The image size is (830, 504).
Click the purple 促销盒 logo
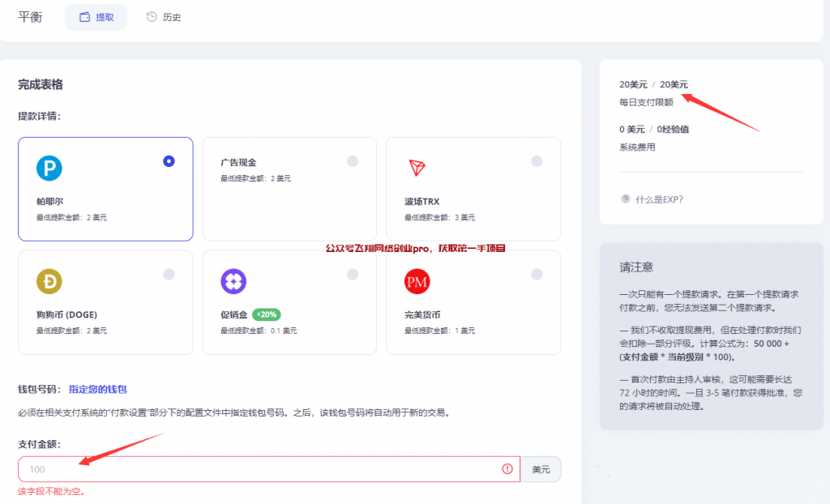[x=233, y=281]
